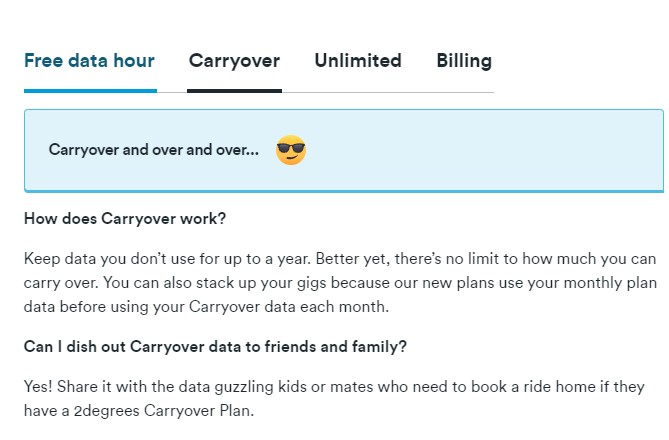This screenshot has width=669, height=440.
Task: Open the Free data hour tab
Action: [x=90, y=61]
